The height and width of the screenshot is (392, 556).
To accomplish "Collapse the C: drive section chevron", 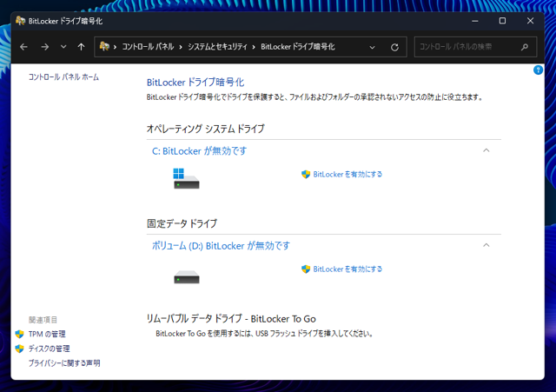I will tap(486, 150).
